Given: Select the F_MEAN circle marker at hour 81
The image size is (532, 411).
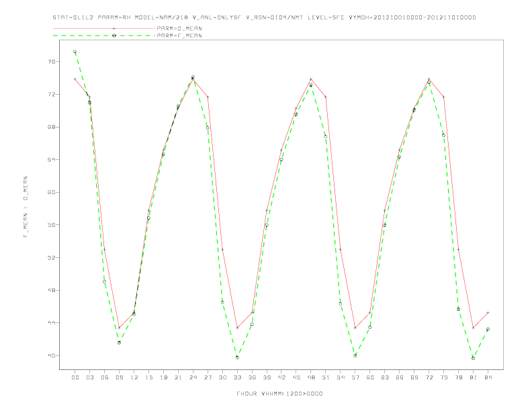Looking at the screenshot, I should point(474,358).
